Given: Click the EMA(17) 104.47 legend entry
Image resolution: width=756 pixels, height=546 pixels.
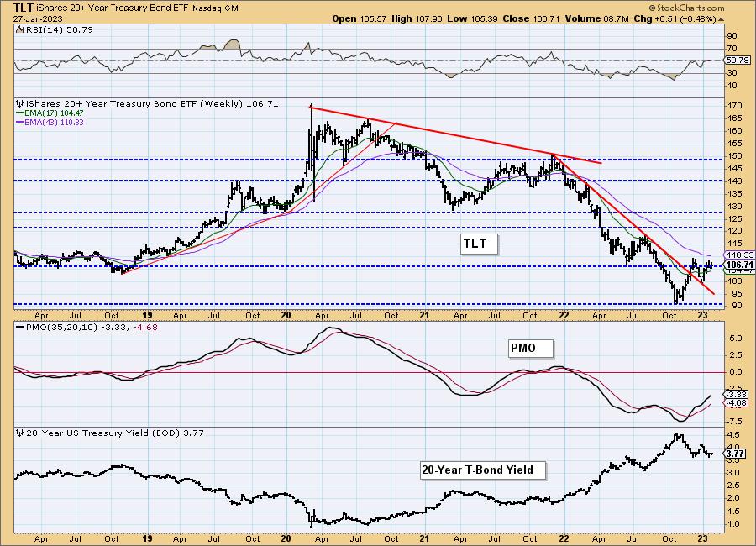Looking at the screenshot, I should coord(55,113).
